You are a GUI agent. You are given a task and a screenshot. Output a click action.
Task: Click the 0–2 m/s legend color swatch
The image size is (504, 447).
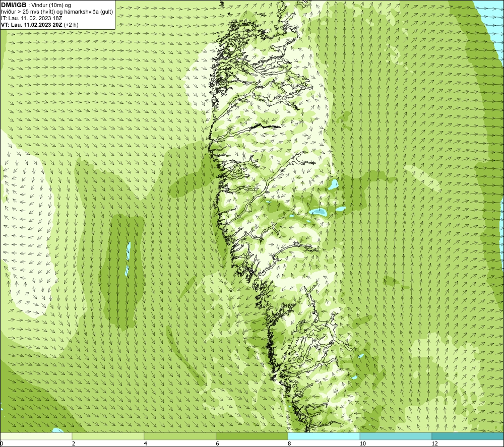(36, 436)
